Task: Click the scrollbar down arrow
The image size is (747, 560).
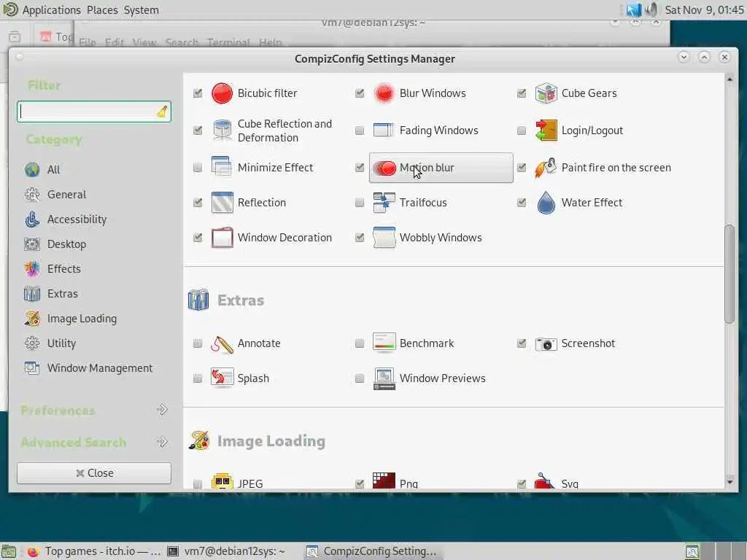Action: [729, 482]
